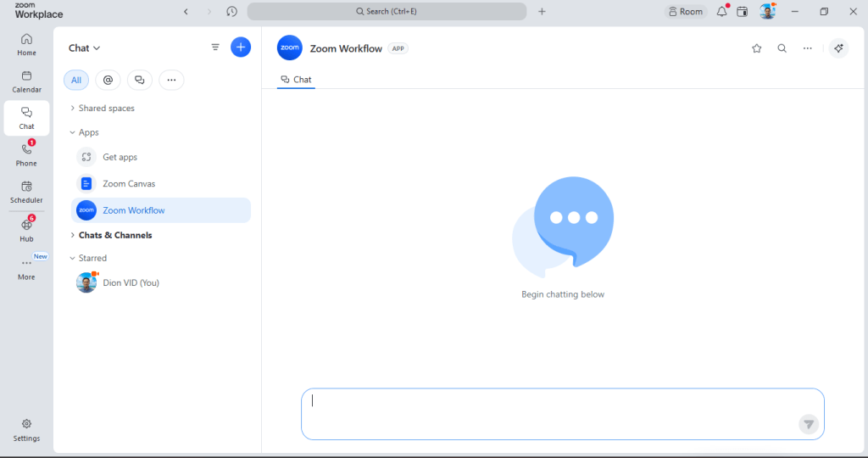Image resolution: width=868 pixels, height=458 pixels.
Task: Select the chat bubbles filter pill
Action: point(140,80)
